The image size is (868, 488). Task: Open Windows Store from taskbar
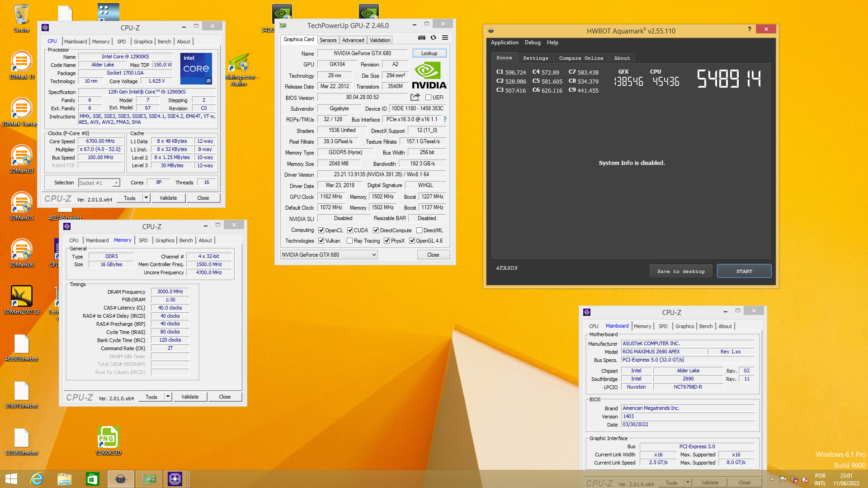coord(93,479)
